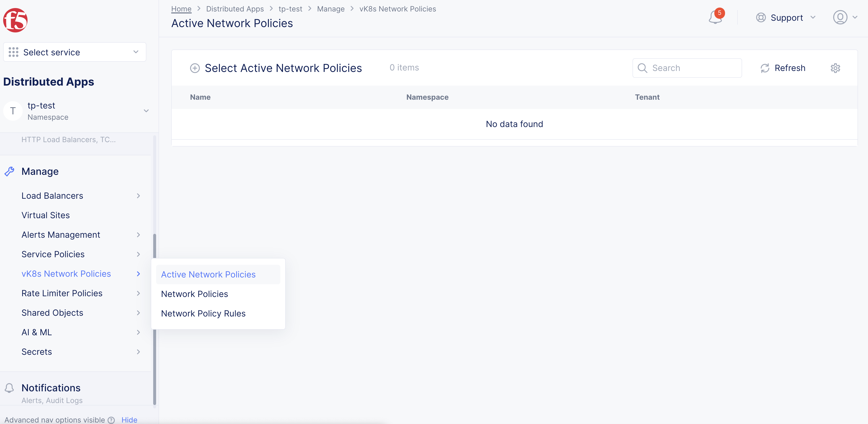Click the Manage wrench icon in sidebar

coord(9,171)
